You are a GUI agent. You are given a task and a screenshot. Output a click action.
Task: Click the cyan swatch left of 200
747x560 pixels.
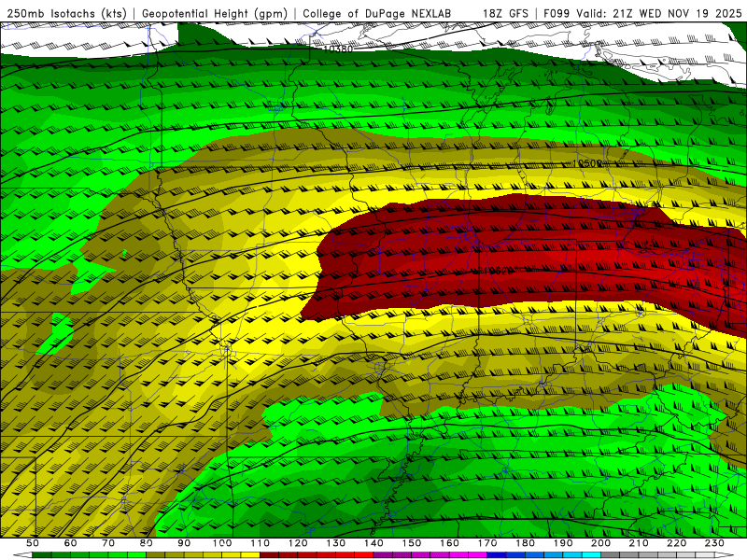592,555
